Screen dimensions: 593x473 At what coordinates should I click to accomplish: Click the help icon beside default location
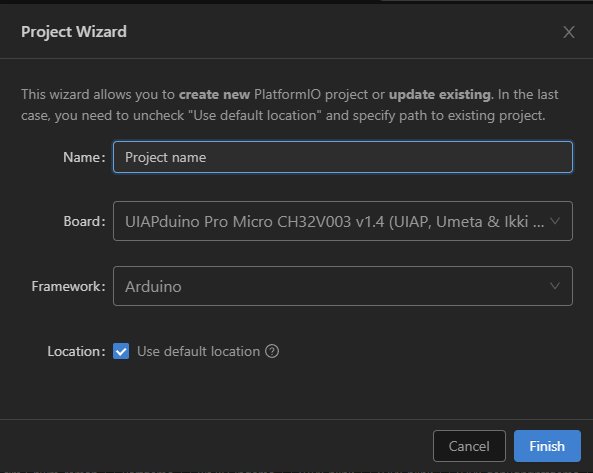(x=272, y=351)
